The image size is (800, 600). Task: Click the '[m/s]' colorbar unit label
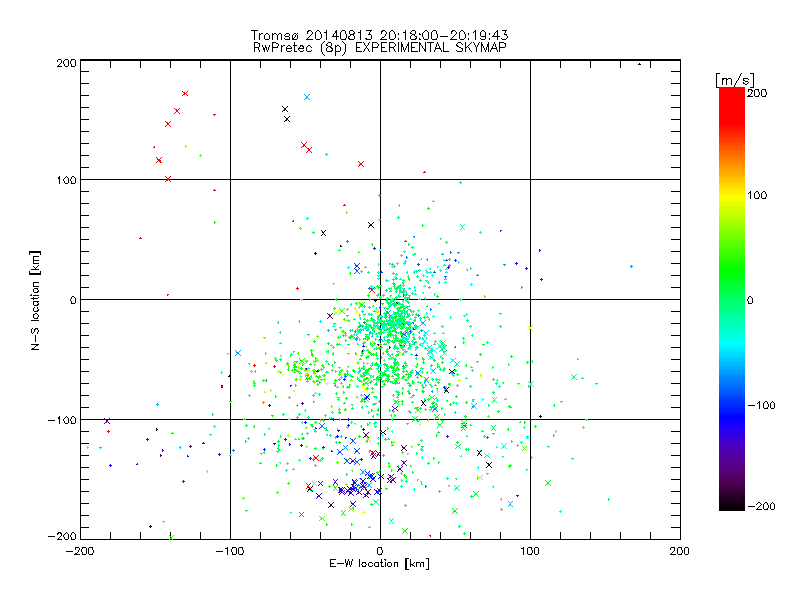(x=734, y=80)
